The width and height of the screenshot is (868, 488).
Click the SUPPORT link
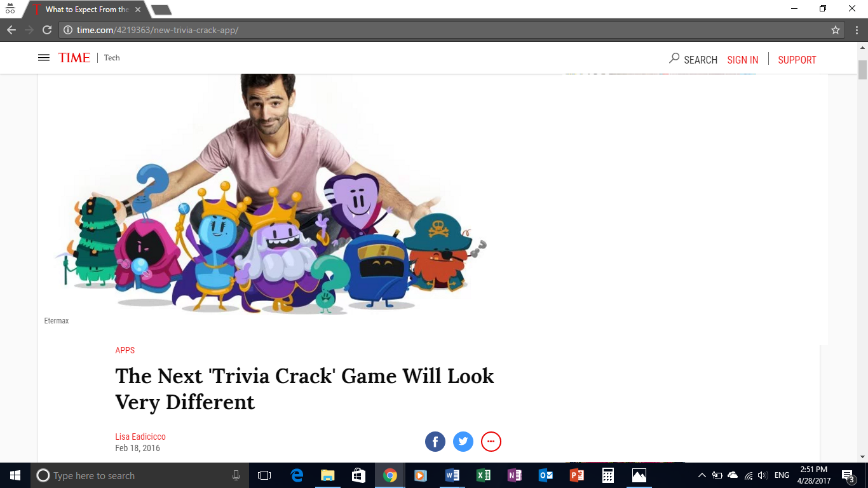797,60
